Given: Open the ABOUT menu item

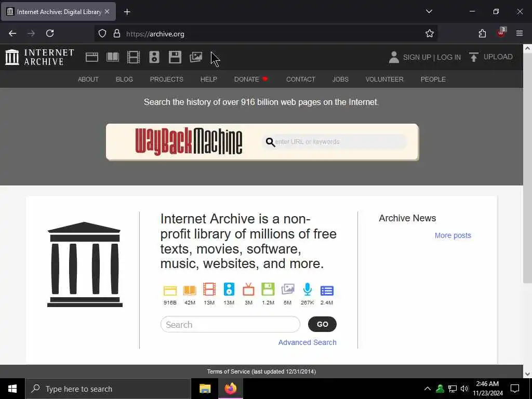Looking at the screenshot, I should tap(88, 79).
